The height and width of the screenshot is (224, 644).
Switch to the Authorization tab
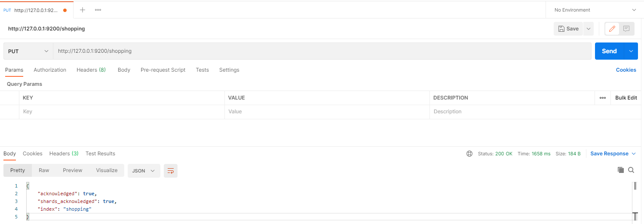point(50,70)
